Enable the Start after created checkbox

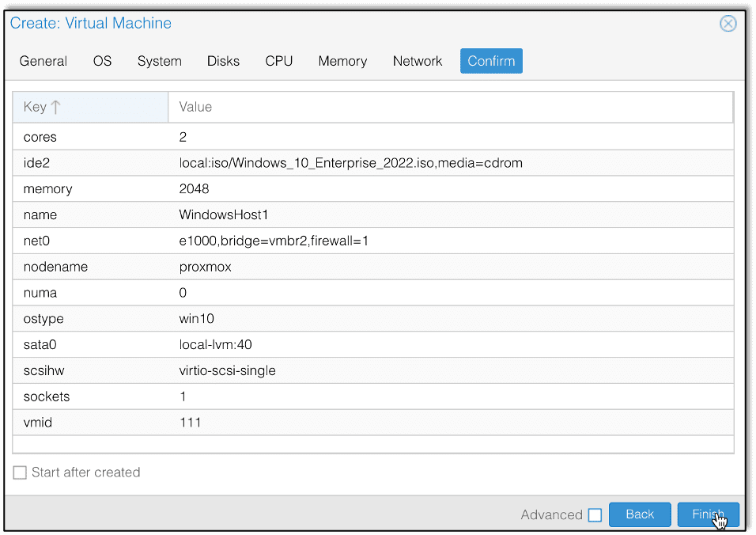pyautogui.click(x=19, y=472)
